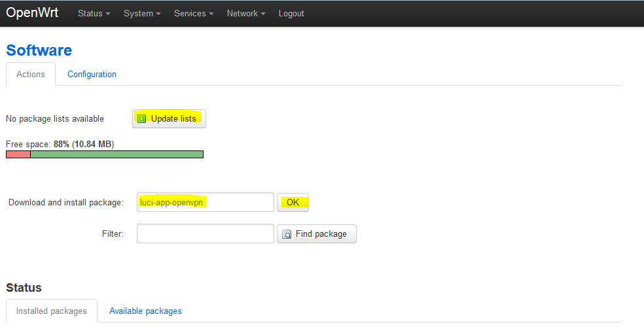Open the Network dropdown menu
The height and width of the screenshot is (329, 644).
click(246, 14)
